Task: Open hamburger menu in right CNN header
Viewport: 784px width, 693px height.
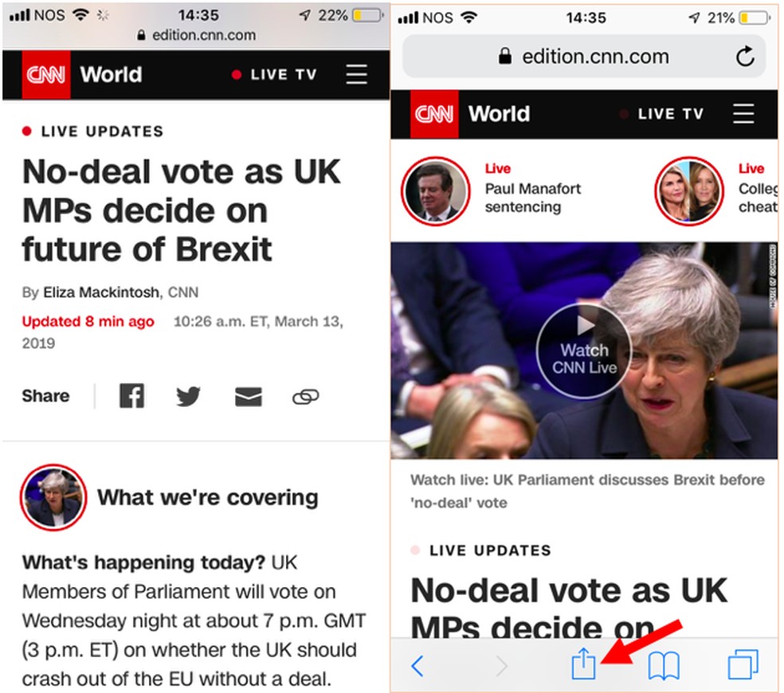Action: (743, 113)
